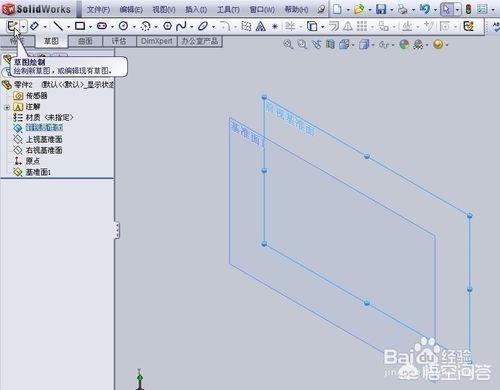Select the Corner Rectangle tool
Viewport: 500px width, 390px height.
(80, 26)
